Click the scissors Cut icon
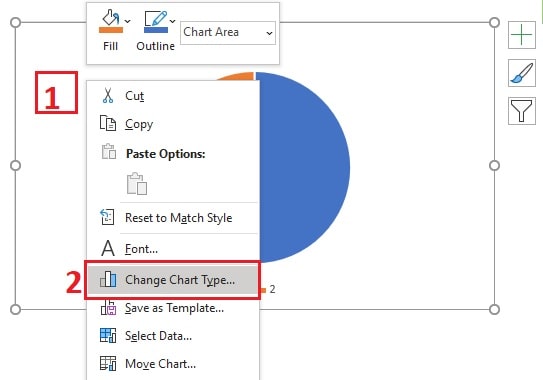543x380 pixels. [x=108, y=96]
